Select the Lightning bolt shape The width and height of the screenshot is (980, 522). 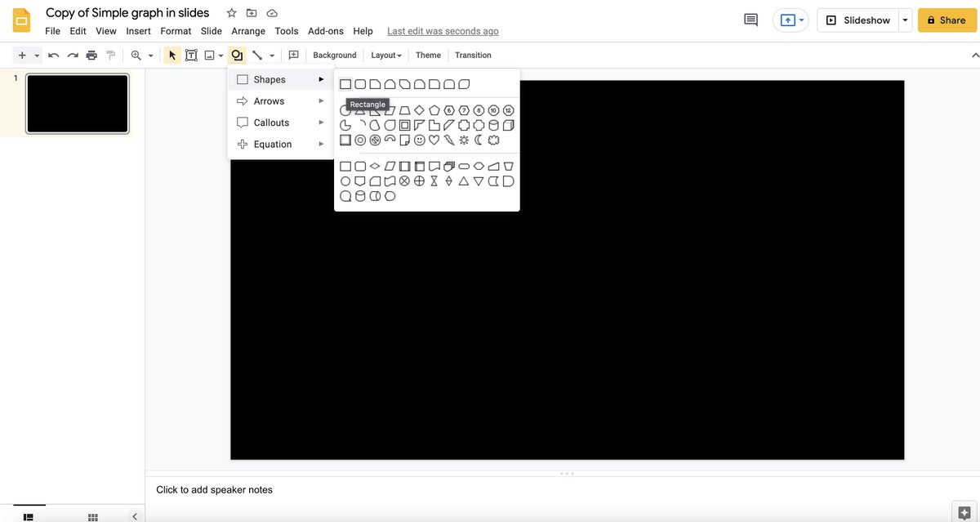tap(448, 140)
